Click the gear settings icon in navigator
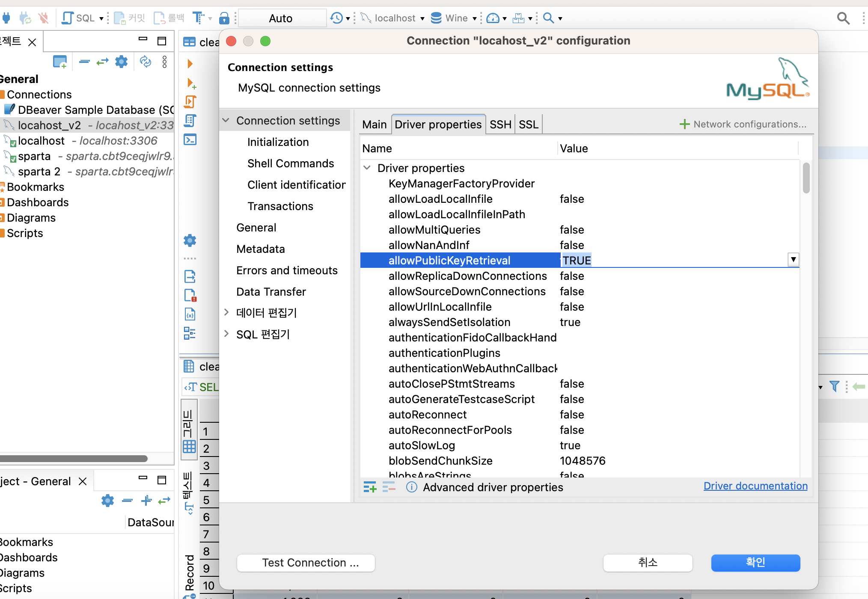Viewport: 868px width, 599px height. click(122, 62)
